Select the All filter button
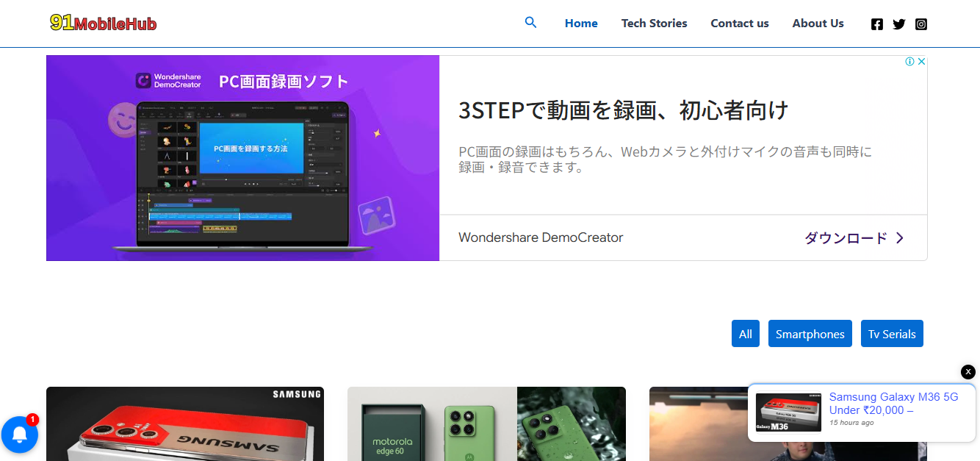980x461 pixels. click(x=746, y=334)
